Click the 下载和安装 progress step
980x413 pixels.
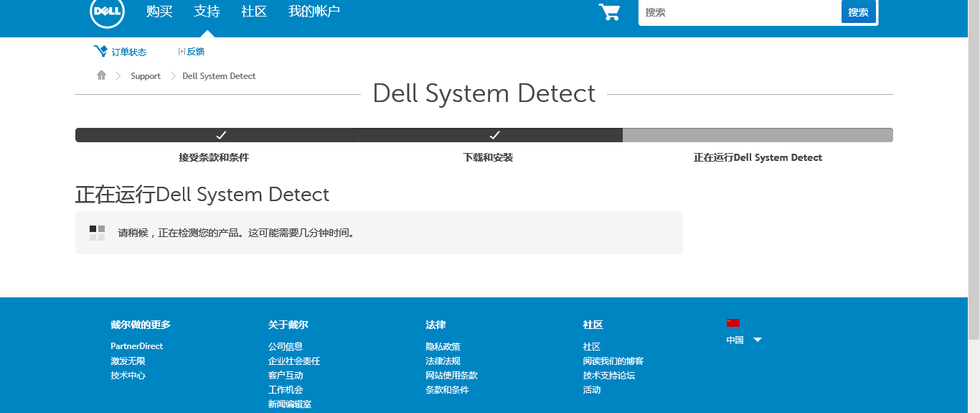(488, 157)
